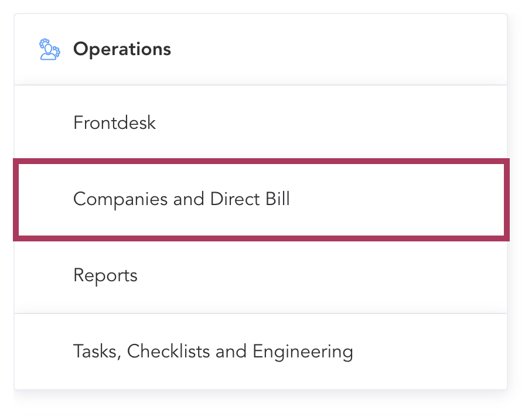
Task: Click the Operations people-gear icon
Action: tap(49, 49)
